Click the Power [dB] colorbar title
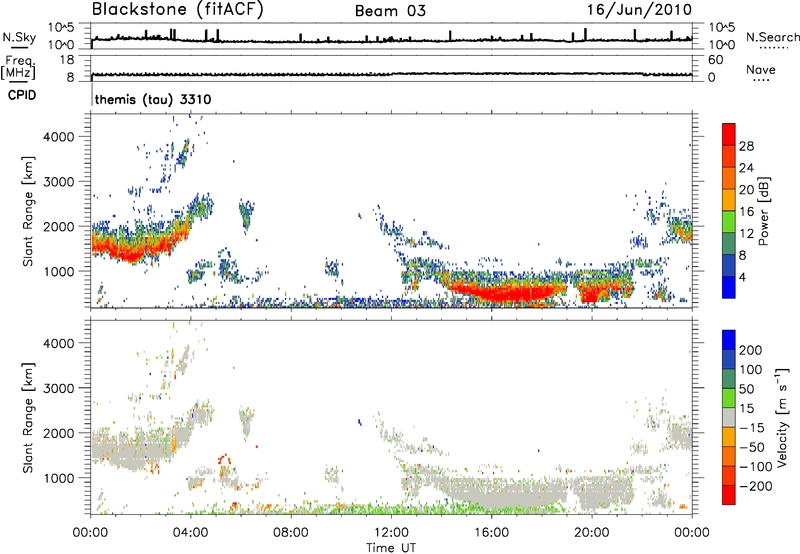The image size is (800, 554). [763, 211]
